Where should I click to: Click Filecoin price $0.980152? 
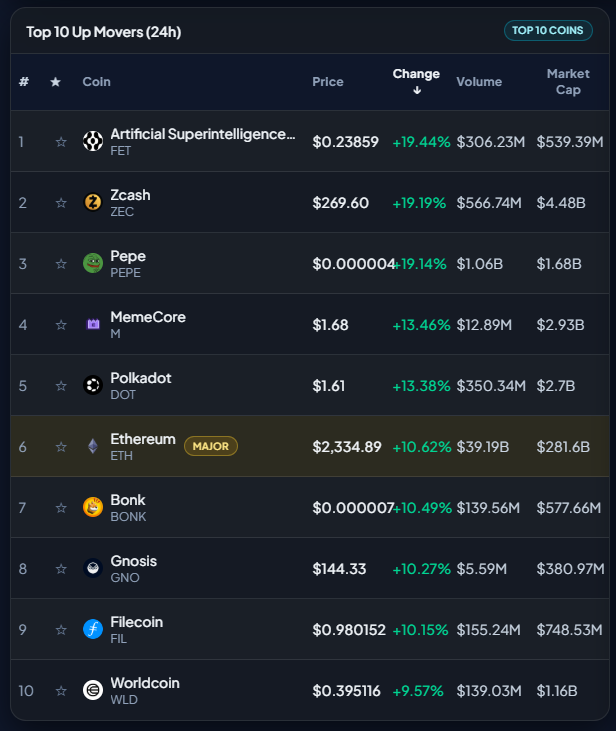coord(349,630)
